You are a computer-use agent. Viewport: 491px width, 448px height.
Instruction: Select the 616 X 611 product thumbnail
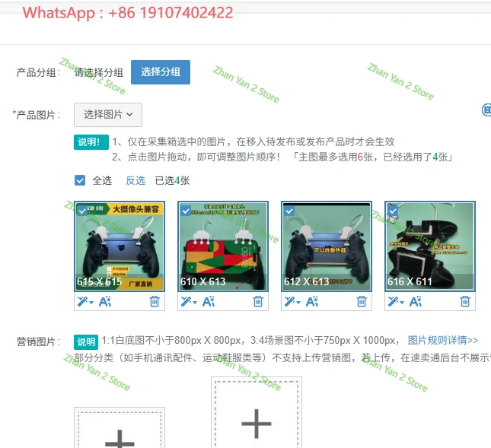click(x=430, y=246)
